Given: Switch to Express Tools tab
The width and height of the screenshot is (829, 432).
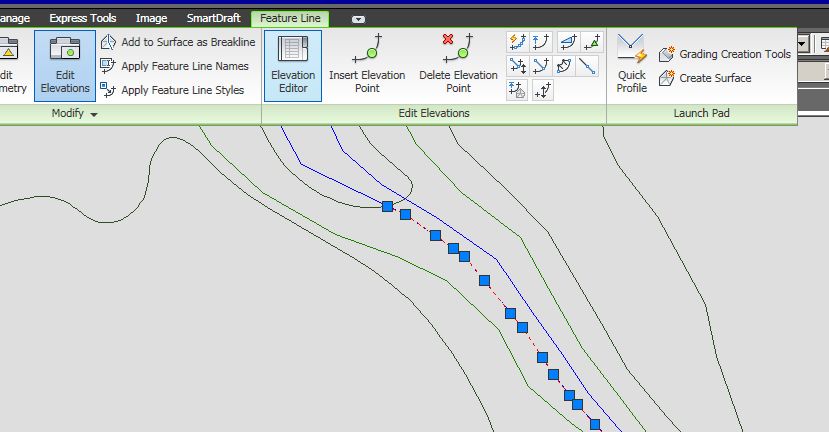Looking at the screenshot, I should pyautogui.click(x=82, y=18).
